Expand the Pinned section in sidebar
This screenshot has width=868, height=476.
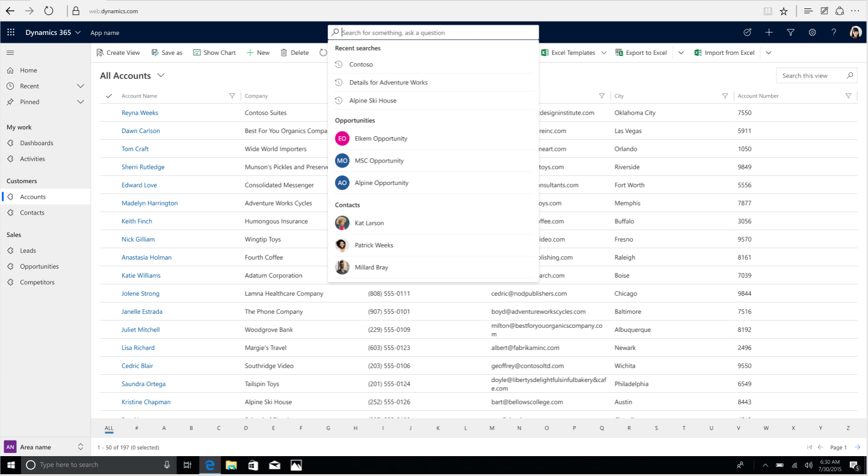click(x=81, y=102)
